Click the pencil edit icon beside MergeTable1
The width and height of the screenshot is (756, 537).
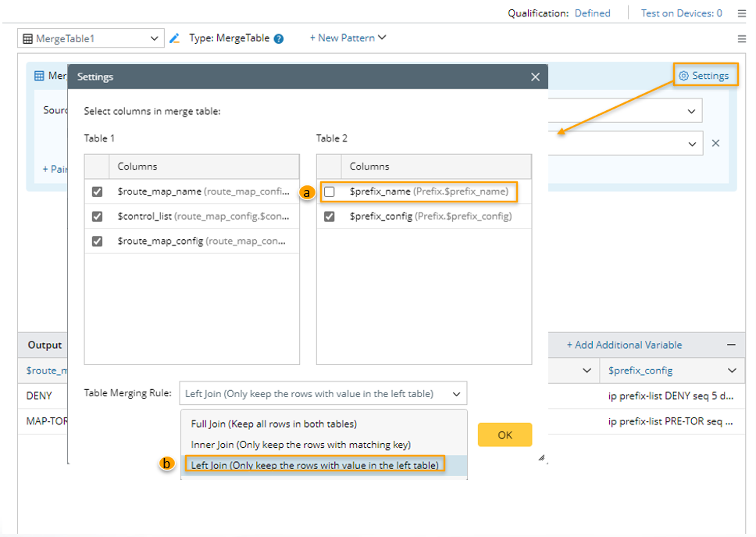(x=175, y=38)
